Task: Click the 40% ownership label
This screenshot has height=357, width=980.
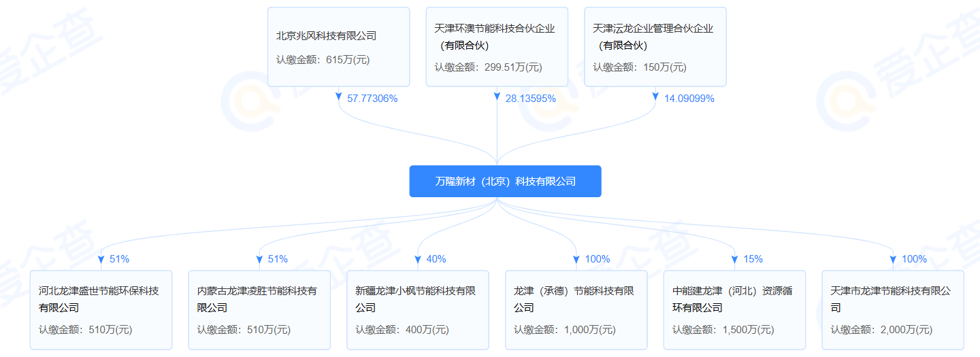Action: click(x=436, y=259)
